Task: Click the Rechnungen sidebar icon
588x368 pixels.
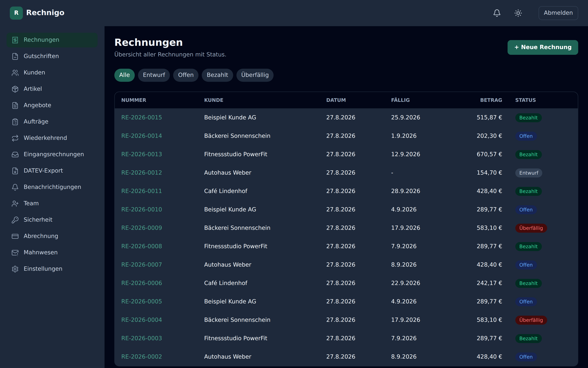Action: click(x=15, y=40)
